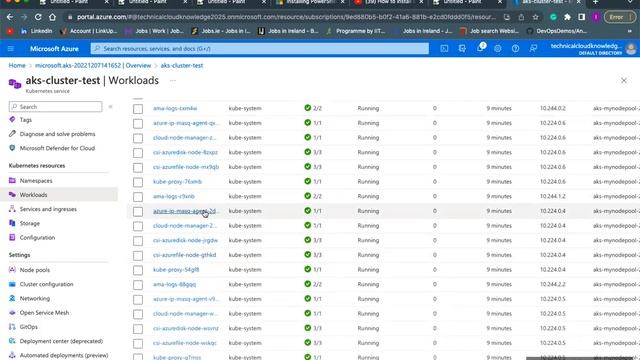Close the Workloads blade with the X
This screenshot has height=360, width=640.
(624, 80)
